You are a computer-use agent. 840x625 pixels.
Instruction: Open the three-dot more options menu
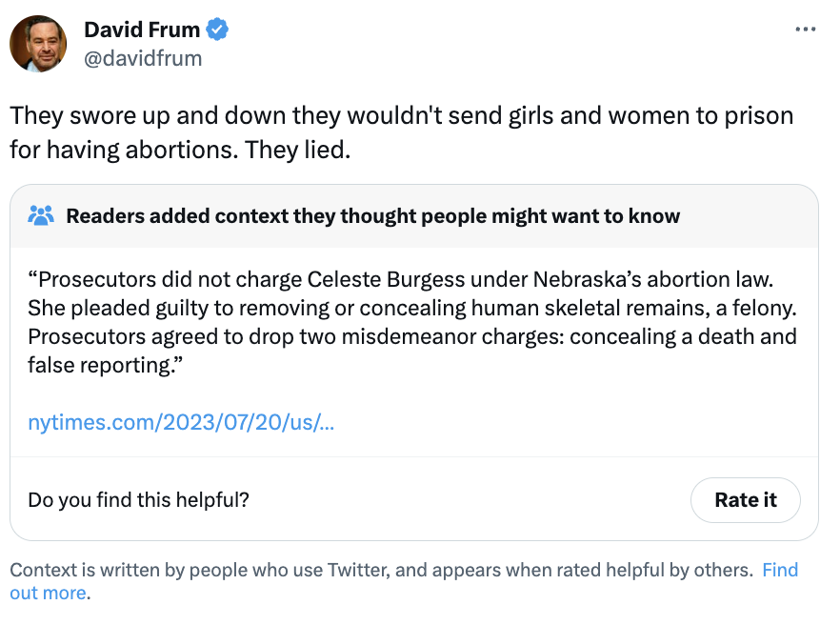pyautogui.click(x=806, y=30)
